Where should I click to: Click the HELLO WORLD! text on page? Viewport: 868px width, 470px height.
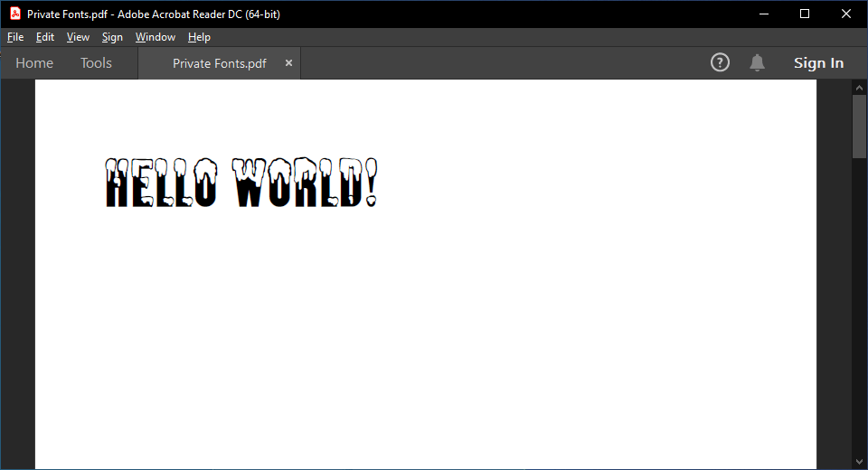[241, 183]
